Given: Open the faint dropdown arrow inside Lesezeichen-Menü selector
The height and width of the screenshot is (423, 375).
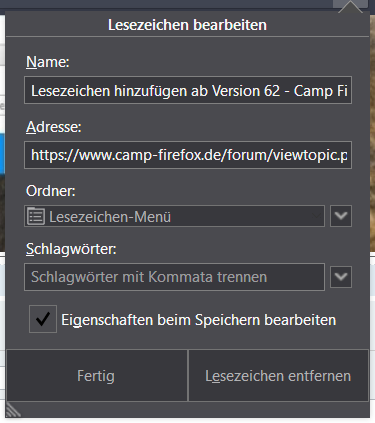Looking at the screenshot, I should coord(316,216).
